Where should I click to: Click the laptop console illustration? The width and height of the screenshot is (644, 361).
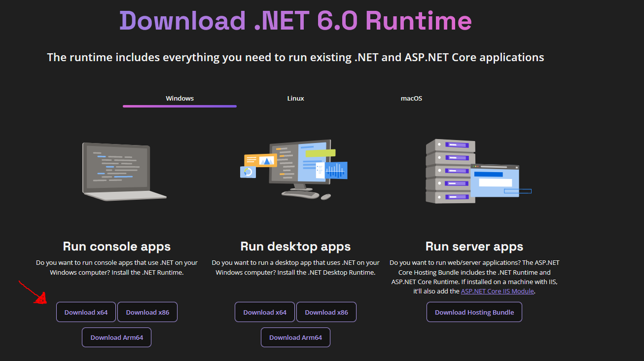point(121,171)
